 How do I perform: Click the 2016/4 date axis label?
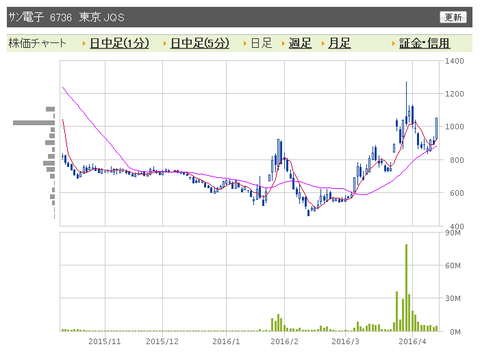click(412, 341)
